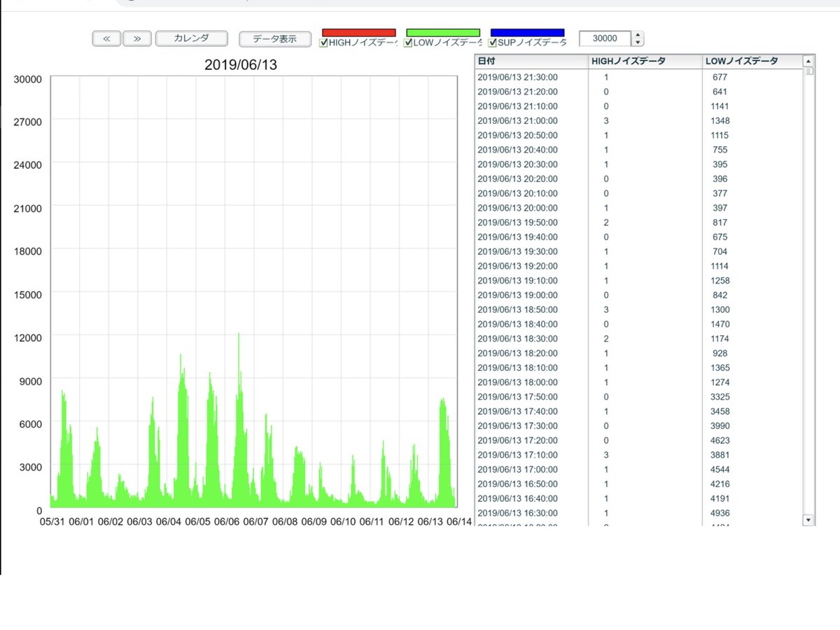Screen dimensions: 840x630
Task: Select row 2019/06/13 21:00:00
Action: [x=638, y=120]
